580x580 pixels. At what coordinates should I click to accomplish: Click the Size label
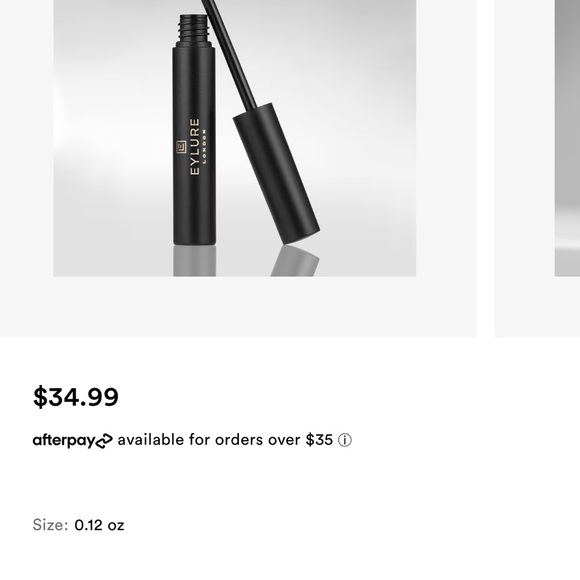(x=50, y=525)
